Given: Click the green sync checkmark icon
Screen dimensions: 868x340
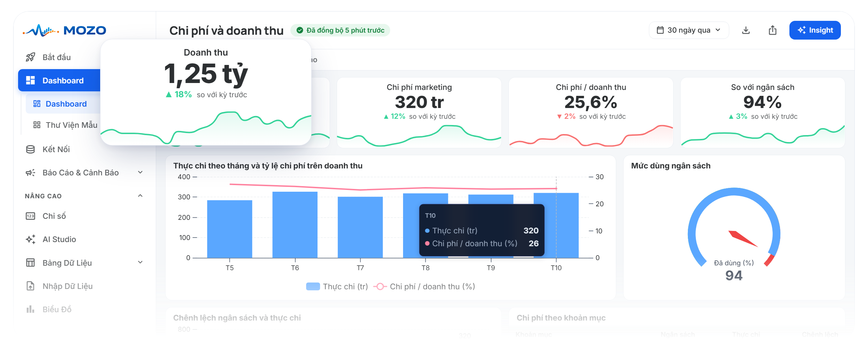Looking at the screenshot, I should pos(299,30).
